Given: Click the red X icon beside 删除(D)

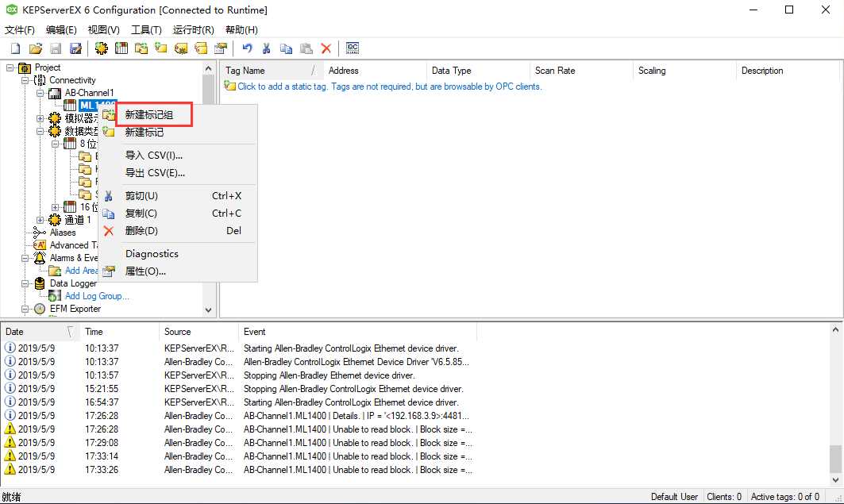Looking at the screenshot, I should click(x=108, y=231).
